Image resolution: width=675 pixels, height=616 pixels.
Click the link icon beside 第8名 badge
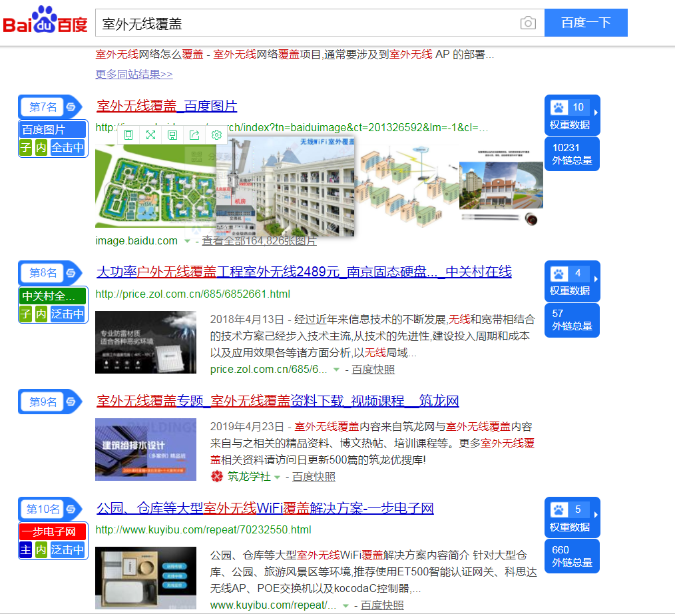point(71,272)
